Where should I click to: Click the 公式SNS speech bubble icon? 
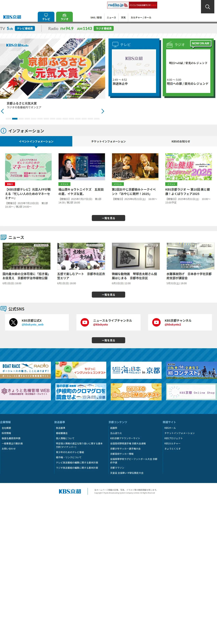click(x=4, y=309)
